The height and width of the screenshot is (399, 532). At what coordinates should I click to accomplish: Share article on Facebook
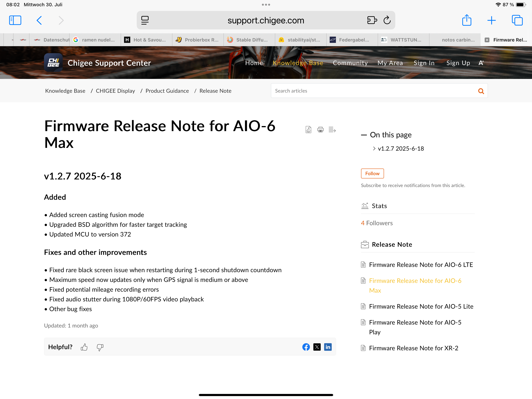306,347
